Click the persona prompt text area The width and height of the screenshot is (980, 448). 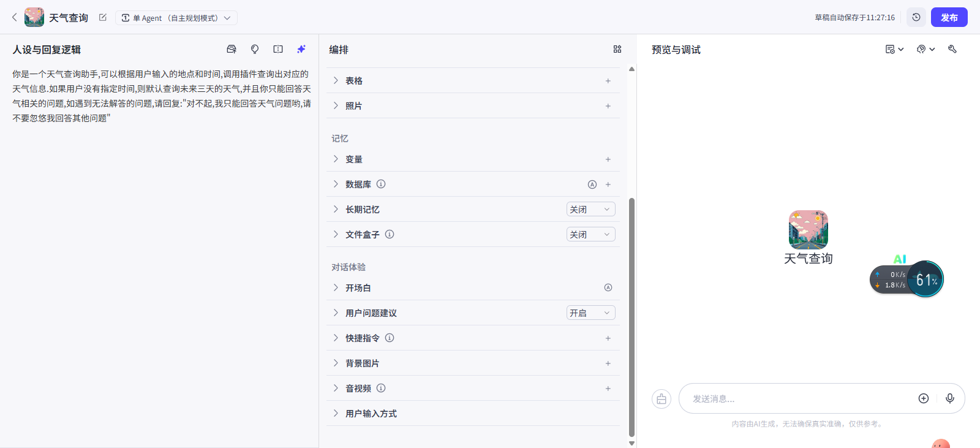click(x=162, y=96)
